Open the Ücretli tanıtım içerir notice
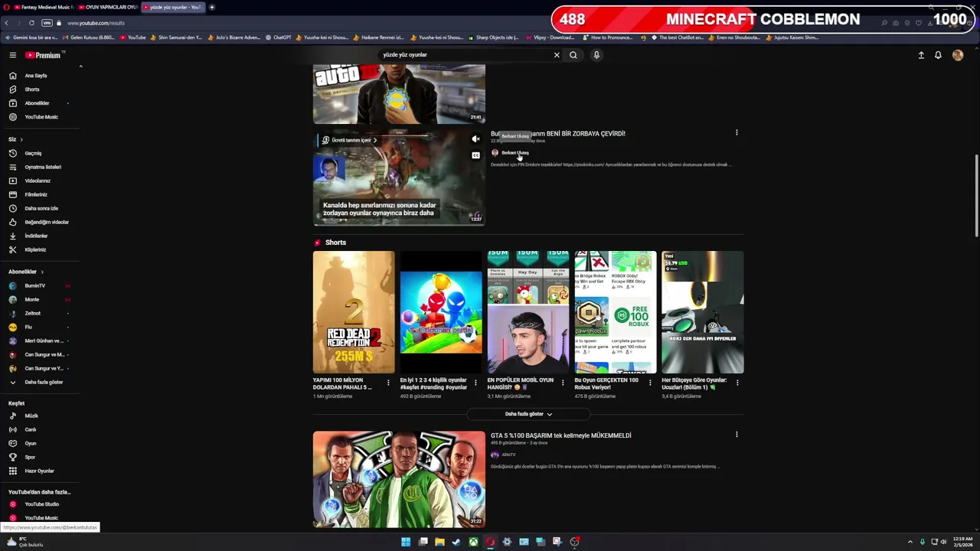 [x=349, y=140]
